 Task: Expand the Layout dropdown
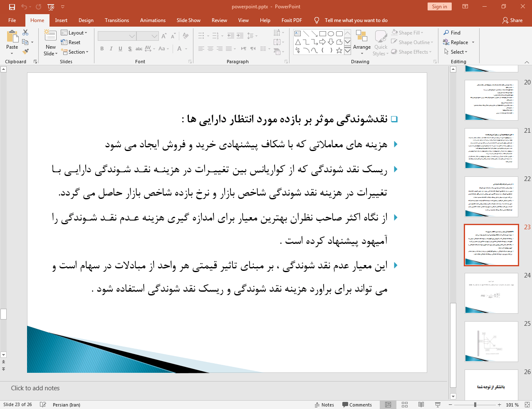pyautogui.click(x=74, y=32)
